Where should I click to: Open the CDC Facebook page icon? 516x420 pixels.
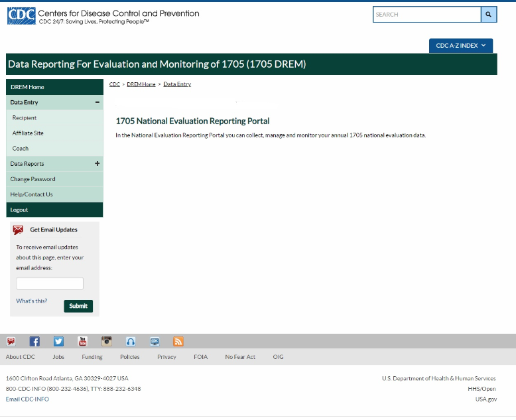coord(34,341)
